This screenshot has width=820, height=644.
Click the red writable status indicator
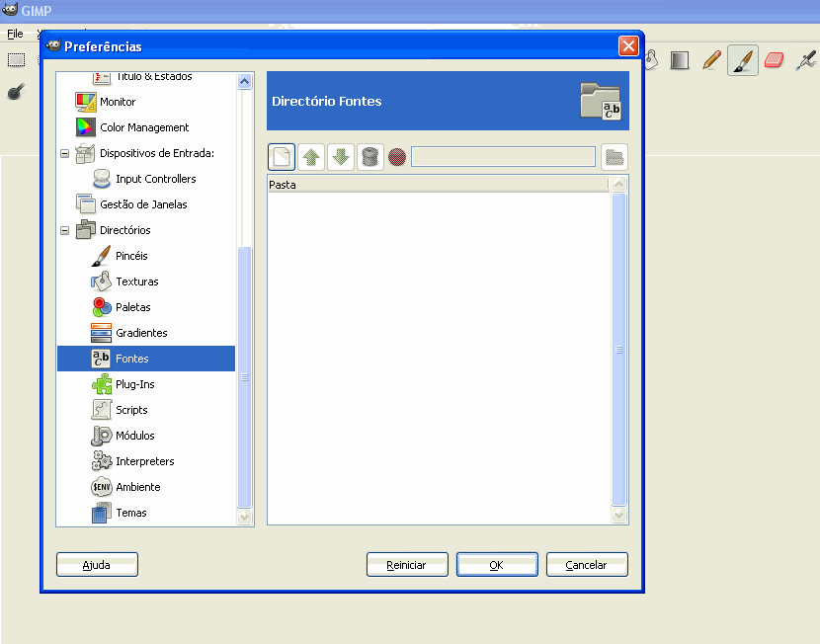pos(397,157)
